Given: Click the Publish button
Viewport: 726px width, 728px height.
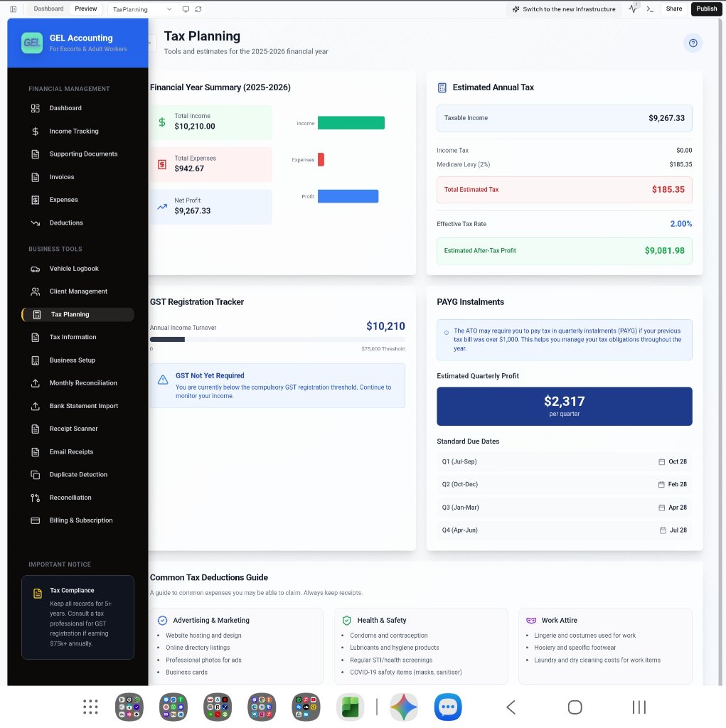Looking at the screenshot, I should tap(706, 9).
